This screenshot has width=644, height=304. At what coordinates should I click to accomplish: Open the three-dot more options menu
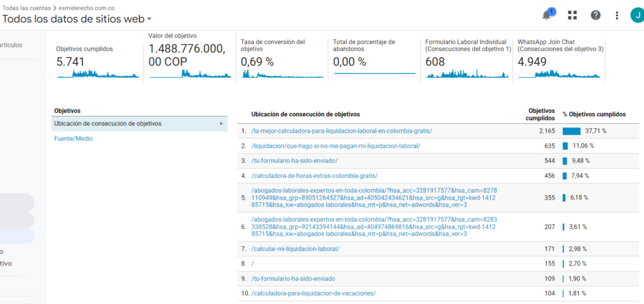coord(617,15)
